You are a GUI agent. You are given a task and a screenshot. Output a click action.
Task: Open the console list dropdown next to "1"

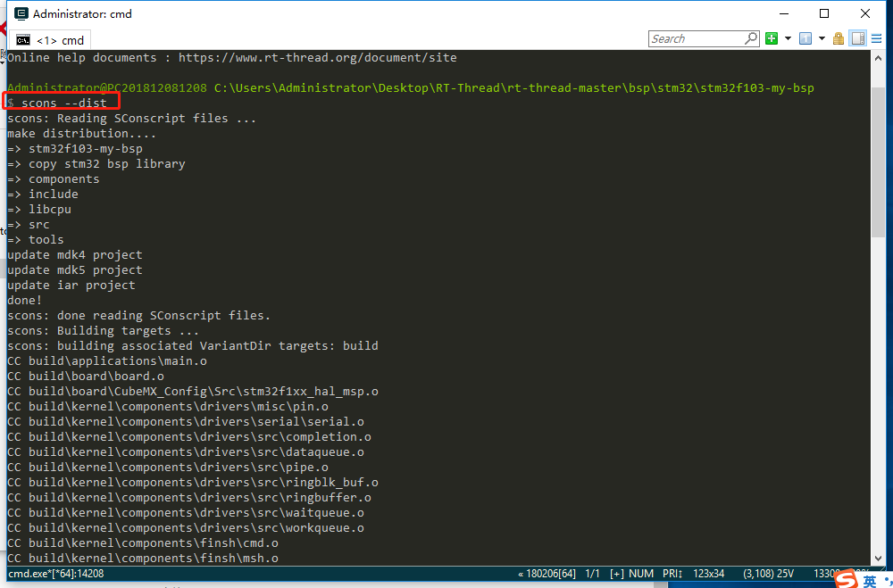[x=822, y=38]
